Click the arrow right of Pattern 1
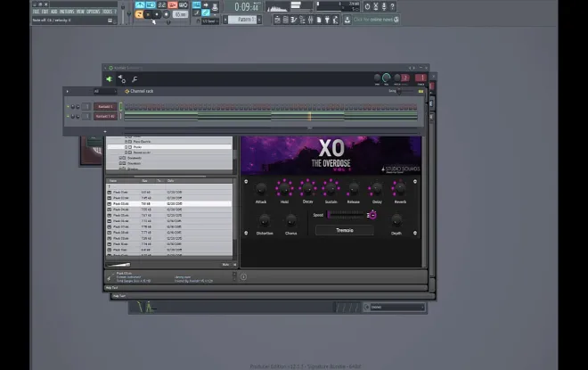 click(259, 20)
